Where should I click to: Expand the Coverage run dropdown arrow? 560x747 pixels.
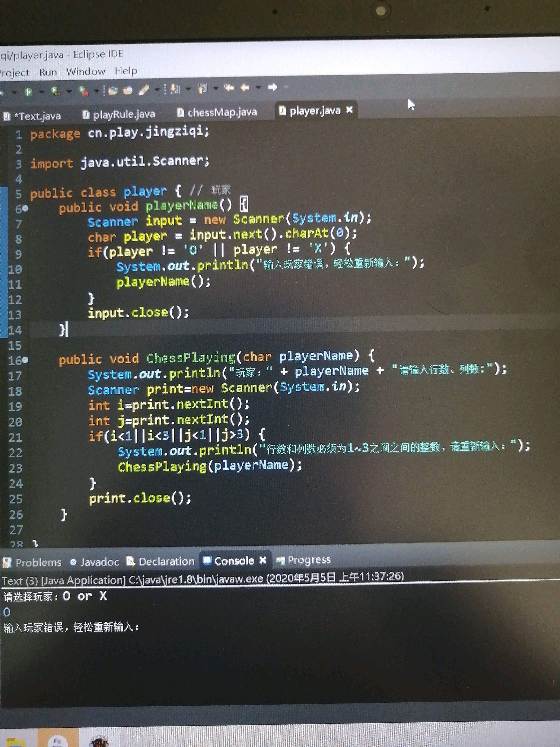69,91
